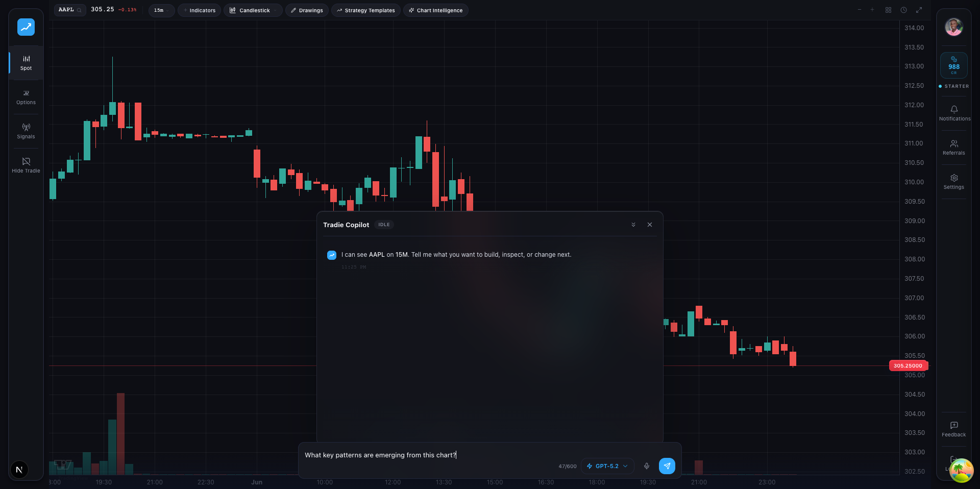
Task: Toggle fullscreen chart with expand arrows icon
Action: 919,10
